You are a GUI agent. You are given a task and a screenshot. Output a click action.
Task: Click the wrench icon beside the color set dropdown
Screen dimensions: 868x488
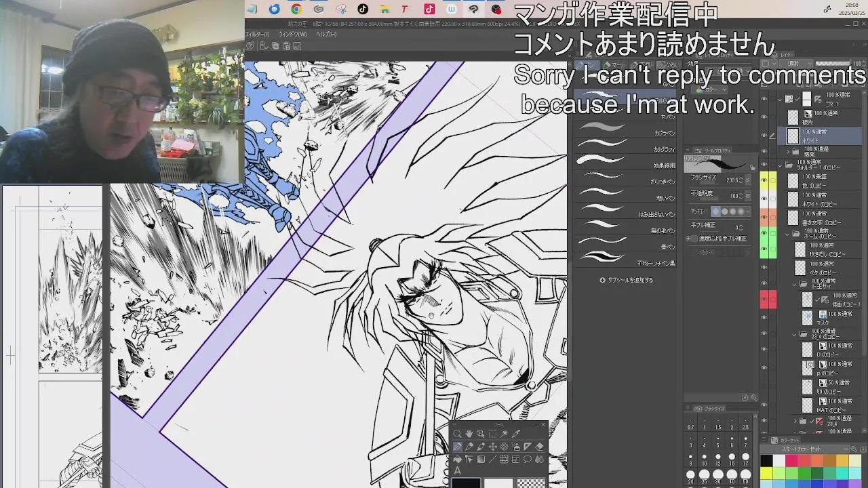click(x=855, y=449)
